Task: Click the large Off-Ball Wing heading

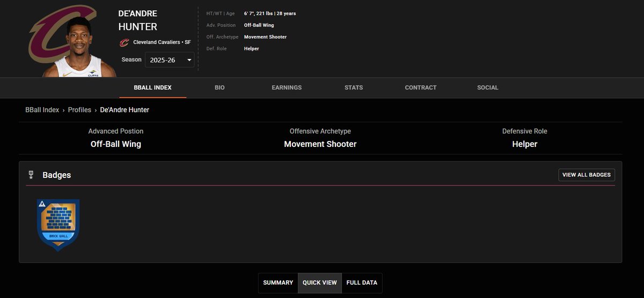Action: pos(116,144)
